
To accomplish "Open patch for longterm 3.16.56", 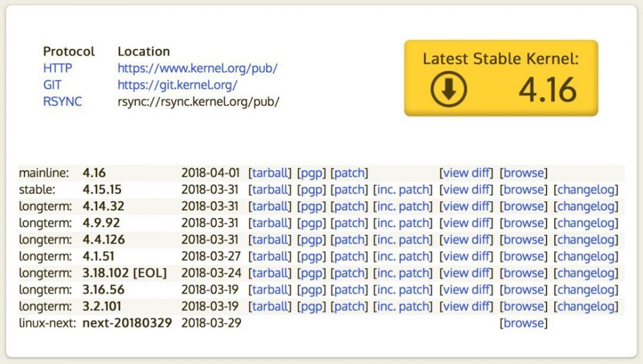I will coord(349,290).
